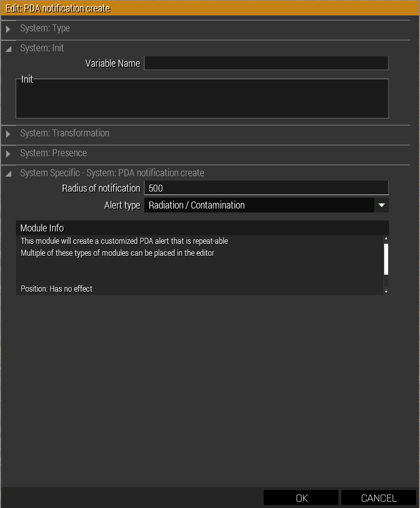Click the System: Type header label
The width and height of the screenshot is (420, 508).
pyautogui.click(x=45, y=28)
